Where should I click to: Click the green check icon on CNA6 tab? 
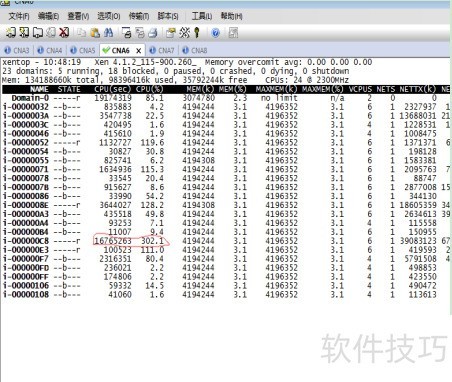(x=106, y=50)
